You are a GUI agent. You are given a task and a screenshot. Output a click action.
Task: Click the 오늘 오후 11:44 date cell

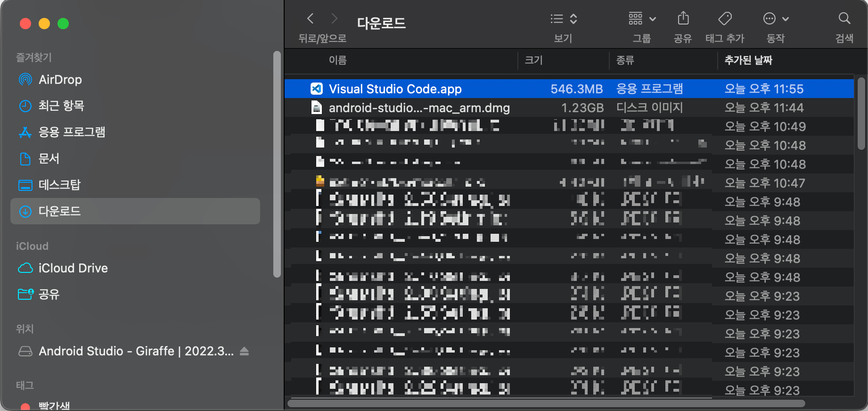click(764, 108)
